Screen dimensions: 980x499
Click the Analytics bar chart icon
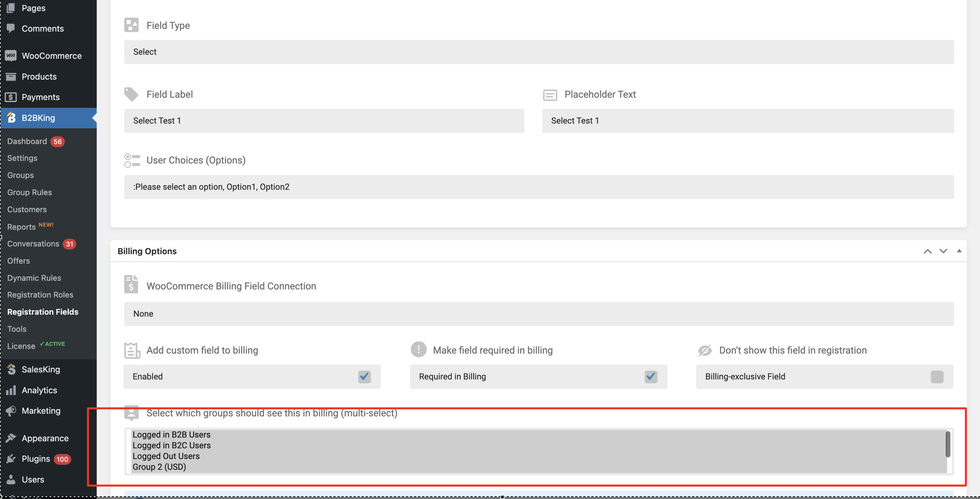coord(11,390)
